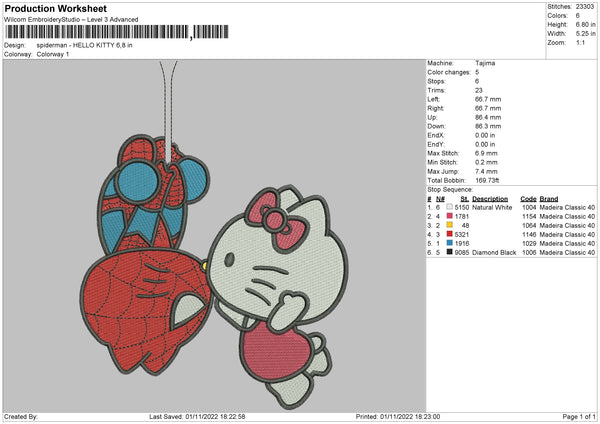Image resolution: width=600 pixels, height=424 pixels.
Task: Select the red 5321 thread swatch
Action: (x=452, y=234)
